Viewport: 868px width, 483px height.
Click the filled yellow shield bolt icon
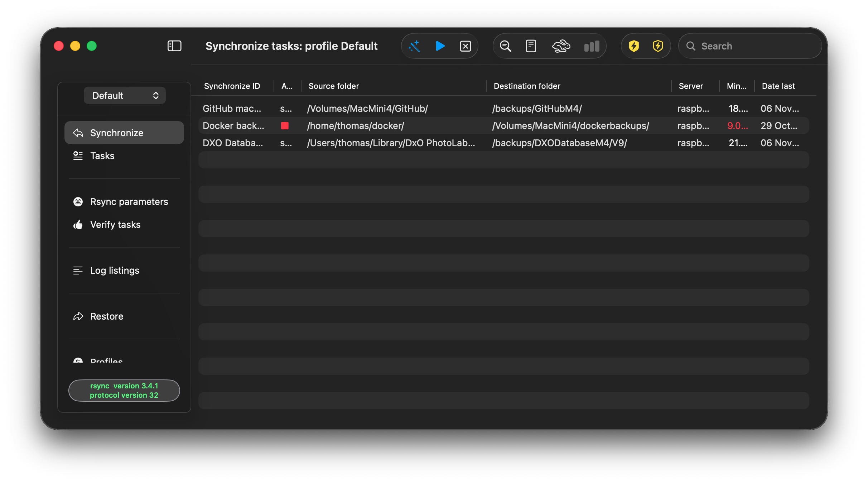pyautogui.click(x=634, y=46)
